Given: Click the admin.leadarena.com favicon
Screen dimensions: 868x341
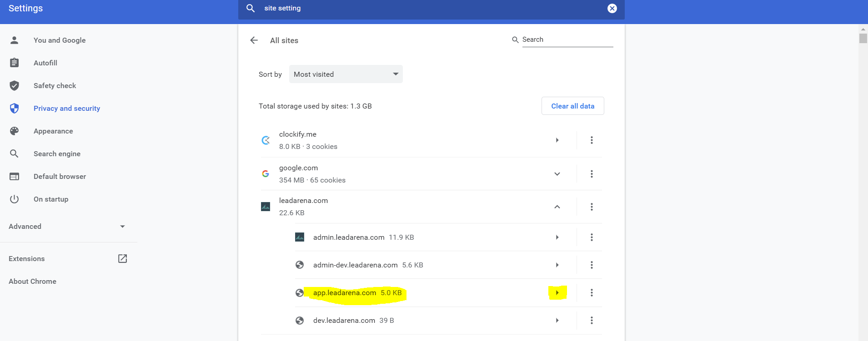Looking at the screenshot, I should [300, 237].
